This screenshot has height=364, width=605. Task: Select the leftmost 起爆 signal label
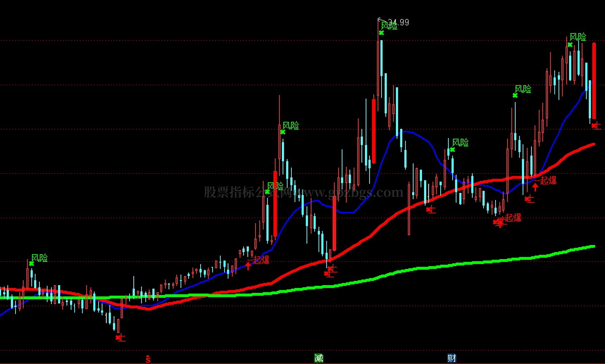261,260
